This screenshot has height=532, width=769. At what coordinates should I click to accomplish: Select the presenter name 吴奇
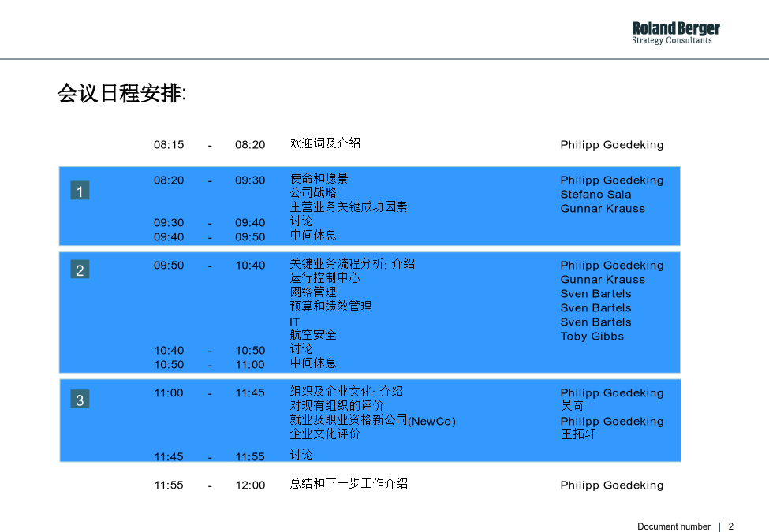point(572,406)
